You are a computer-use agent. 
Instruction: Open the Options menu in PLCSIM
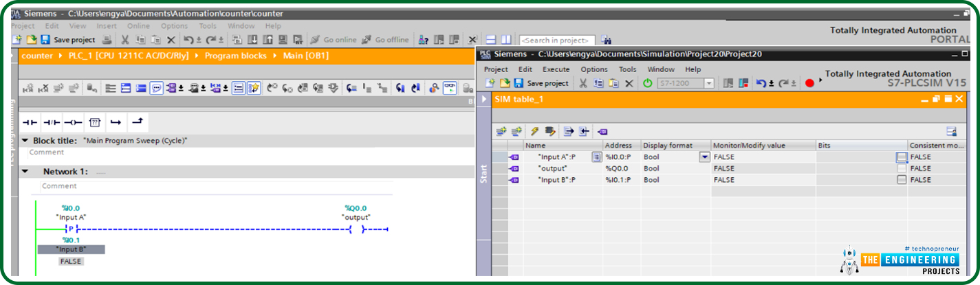click(x=594, y=69)
